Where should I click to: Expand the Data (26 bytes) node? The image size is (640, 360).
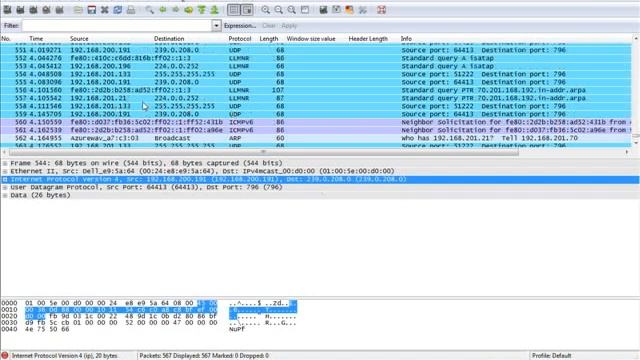pyautogui.click(x=5, y=196)
